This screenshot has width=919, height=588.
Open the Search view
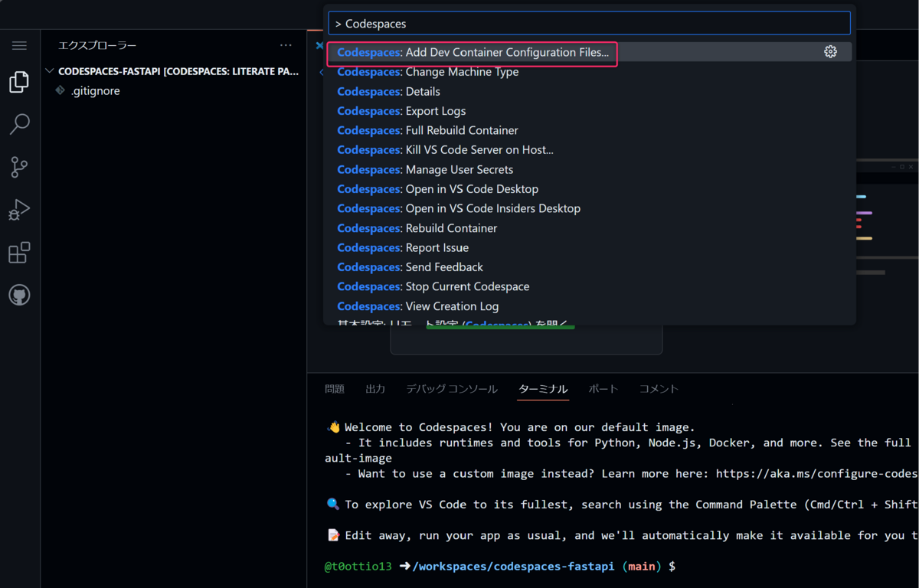coord(19,124)
